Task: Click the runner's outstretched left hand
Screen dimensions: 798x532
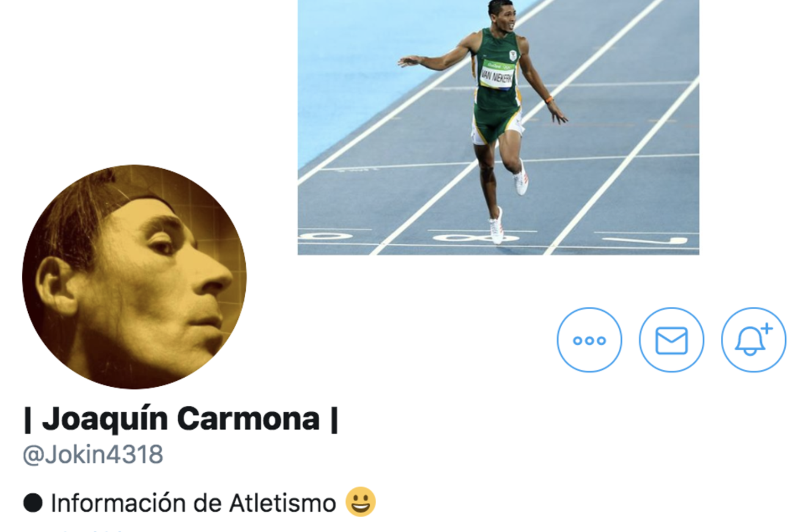Action: 409,61
